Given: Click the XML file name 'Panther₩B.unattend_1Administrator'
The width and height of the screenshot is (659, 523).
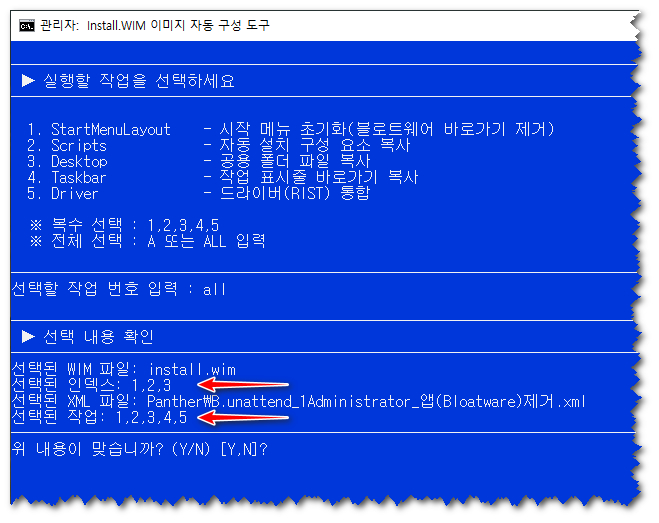Looking at the screenshot, I should (x=278, y=401).
